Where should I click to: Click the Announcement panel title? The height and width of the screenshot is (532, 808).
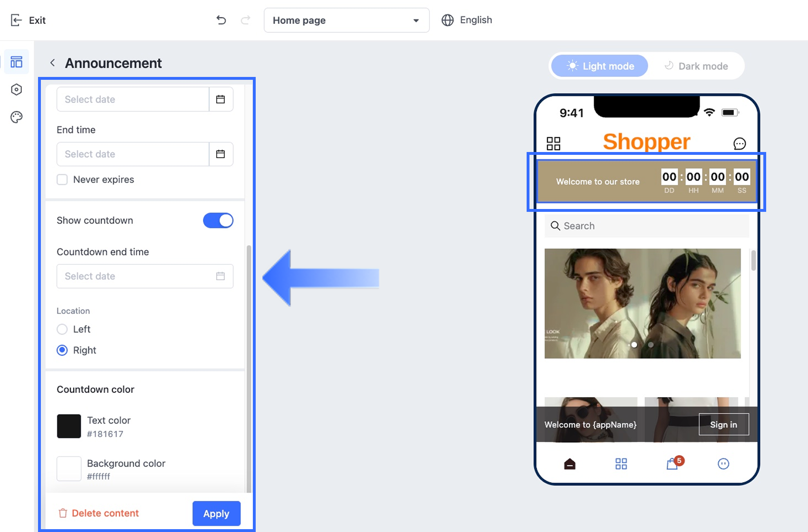click(x=113, y=63)
